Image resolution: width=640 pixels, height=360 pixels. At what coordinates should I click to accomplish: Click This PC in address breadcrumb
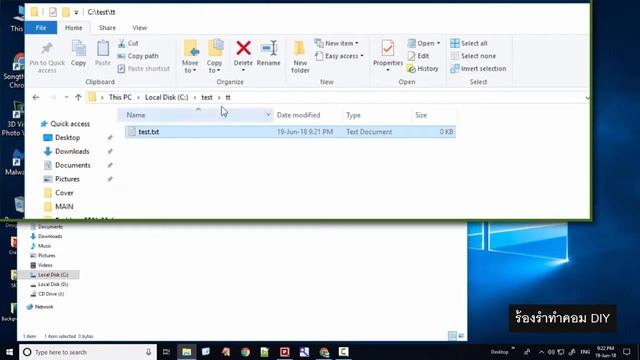point(120,98)
